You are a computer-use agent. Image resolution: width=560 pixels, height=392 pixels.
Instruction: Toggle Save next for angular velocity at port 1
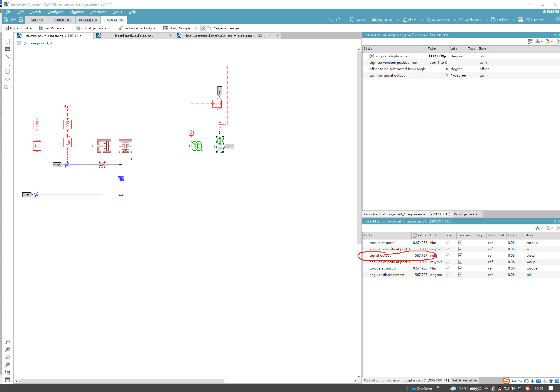point(460,249)
